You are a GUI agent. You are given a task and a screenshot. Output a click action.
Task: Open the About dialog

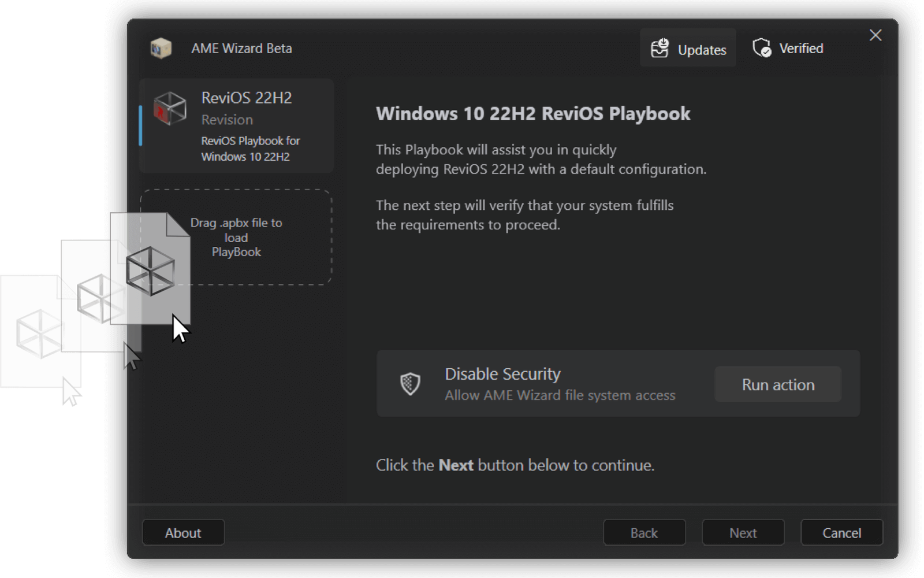tap(183, 532)
